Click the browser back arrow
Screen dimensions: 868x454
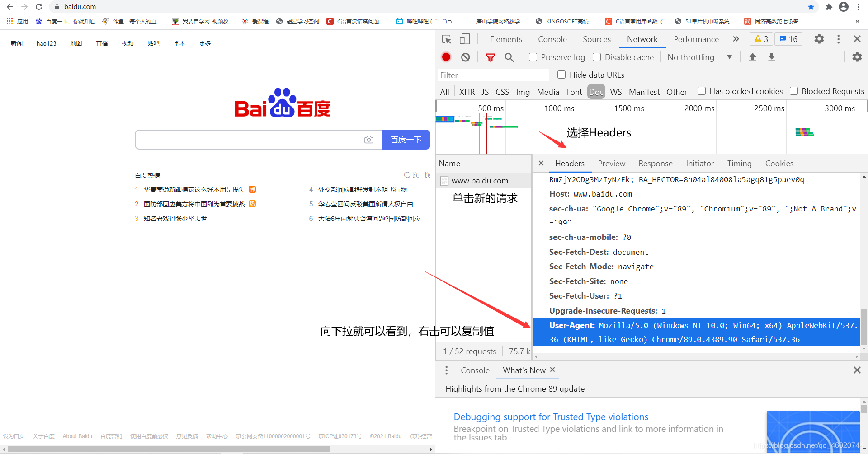pos(10,7)
